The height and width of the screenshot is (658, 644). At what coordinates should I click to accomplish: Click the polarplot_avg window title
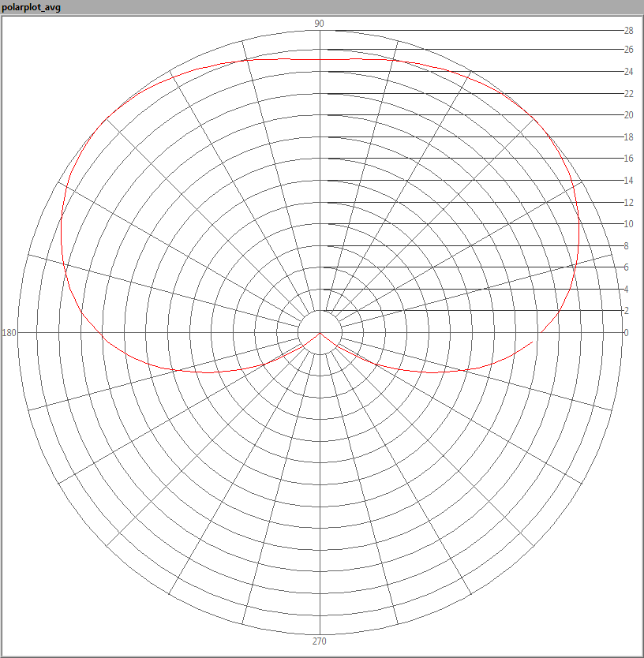pyautogui.click(x=32, y=7)
